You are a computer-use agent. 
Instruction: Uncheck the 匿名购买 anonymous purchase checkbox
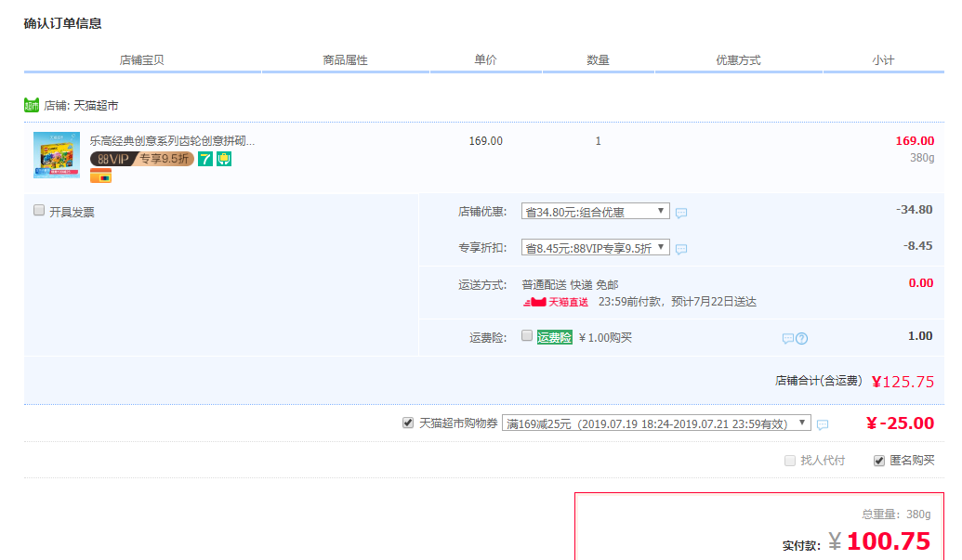879,460
